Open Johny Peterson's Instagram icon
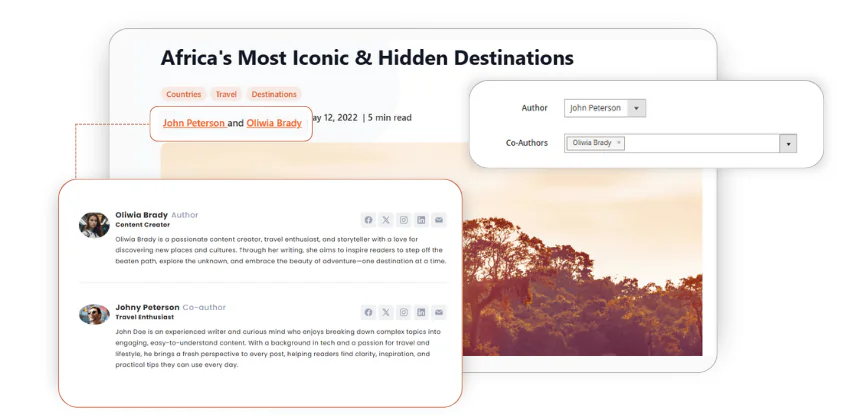This screenshot has height=420, width=850. [x=404, y=312]
